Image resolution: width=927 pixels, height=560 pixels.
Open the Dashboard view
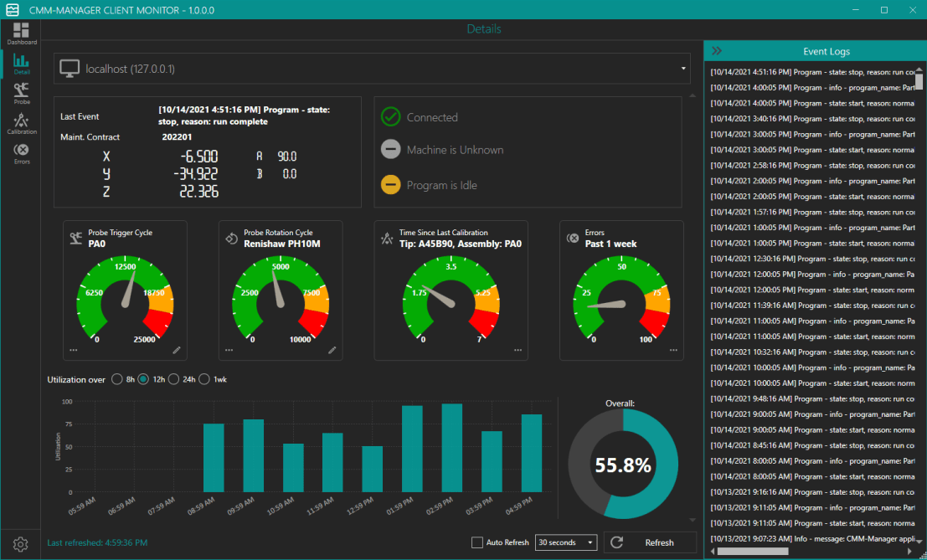21,32
